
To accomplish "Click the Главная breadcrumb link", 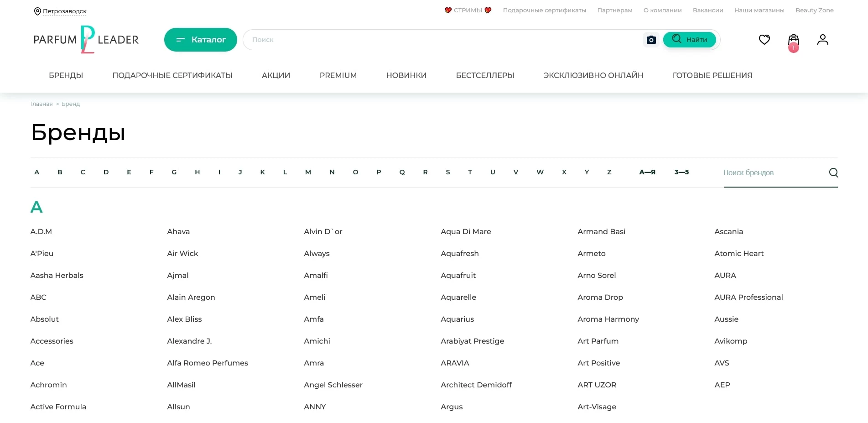I will click(x=42, y=104).
